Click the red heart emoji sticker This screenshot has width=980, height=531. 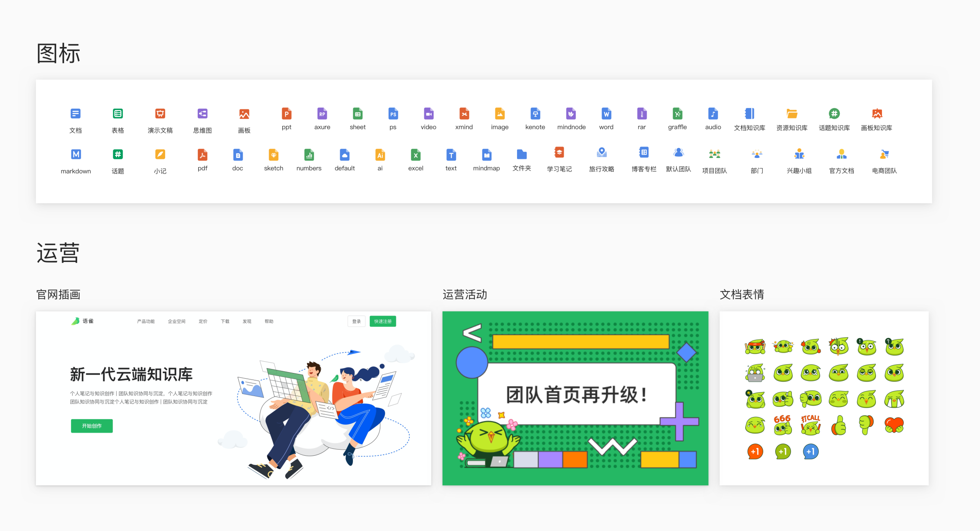coord(894,425)
